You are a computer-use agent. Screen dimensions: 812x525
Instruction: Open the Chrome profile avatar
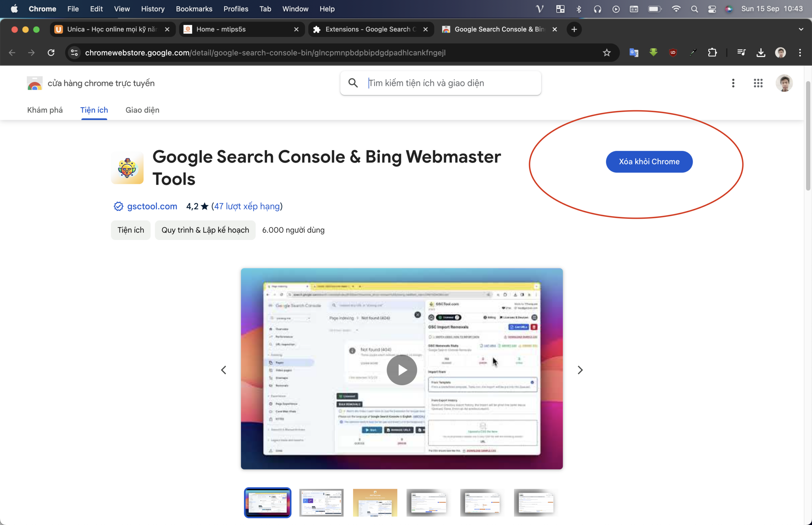click(780, 53)
